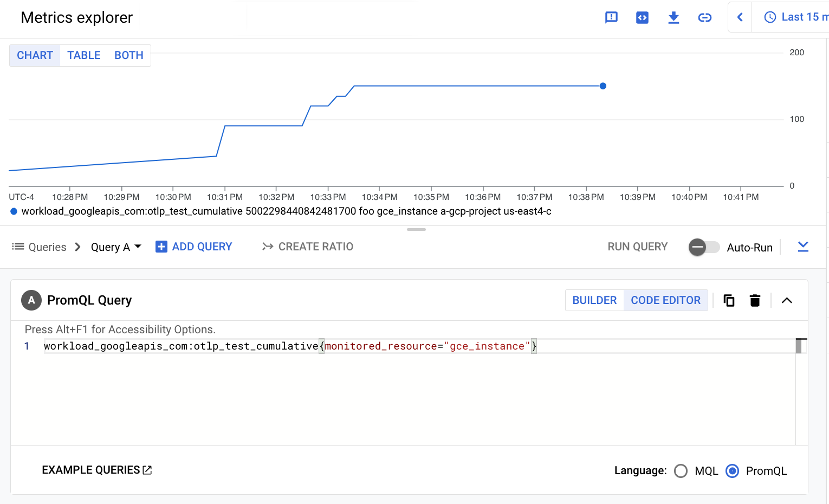The image size is (829, 504).
Task: Click the ADD QUERY button
Action: 193,247
